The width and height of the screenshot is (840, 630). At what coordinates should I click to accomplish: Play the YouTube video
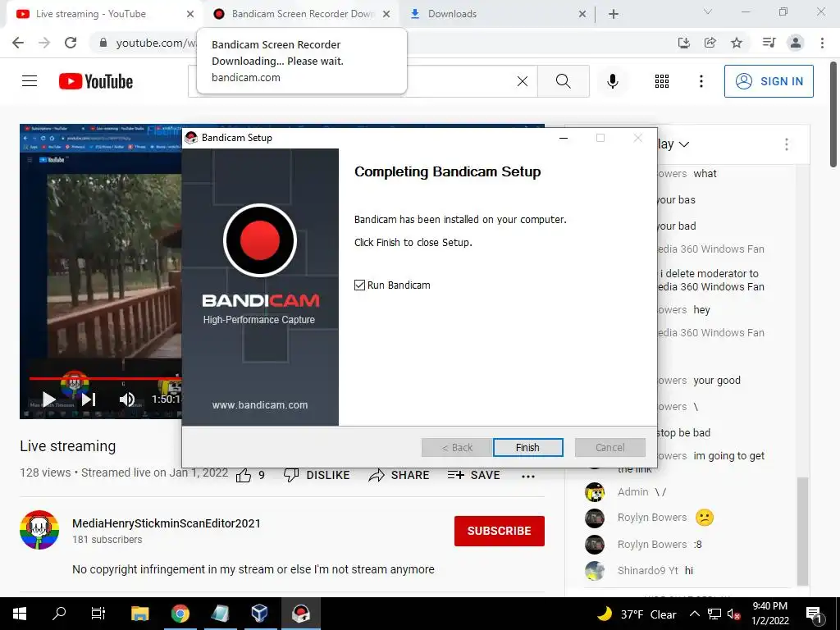click(48, 399)
